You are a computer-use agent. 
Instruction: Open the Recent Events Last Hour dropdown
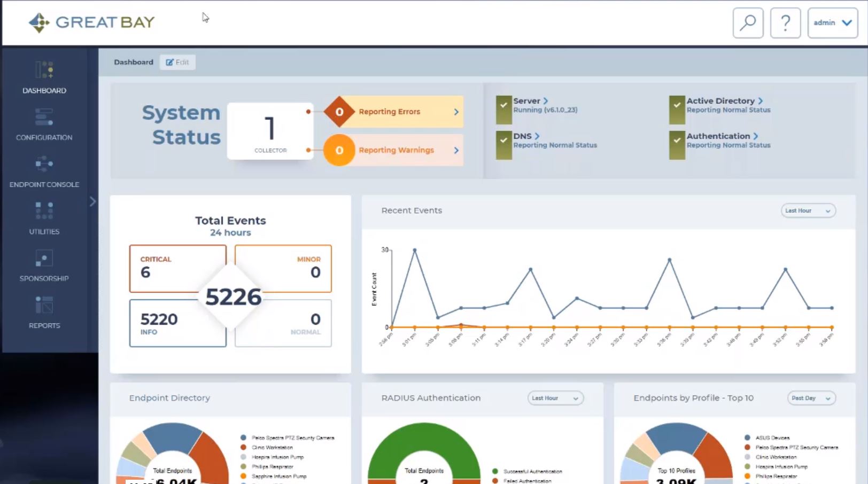pyautogui.click(x=808, y=210)
